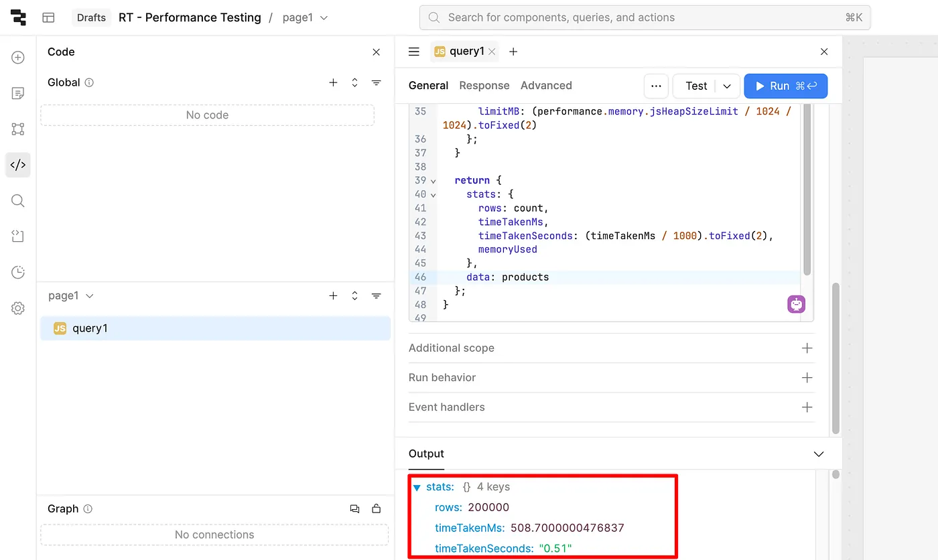Expand the Additional scope section
This screenshot has height=560, width=938.
[807, 348]
